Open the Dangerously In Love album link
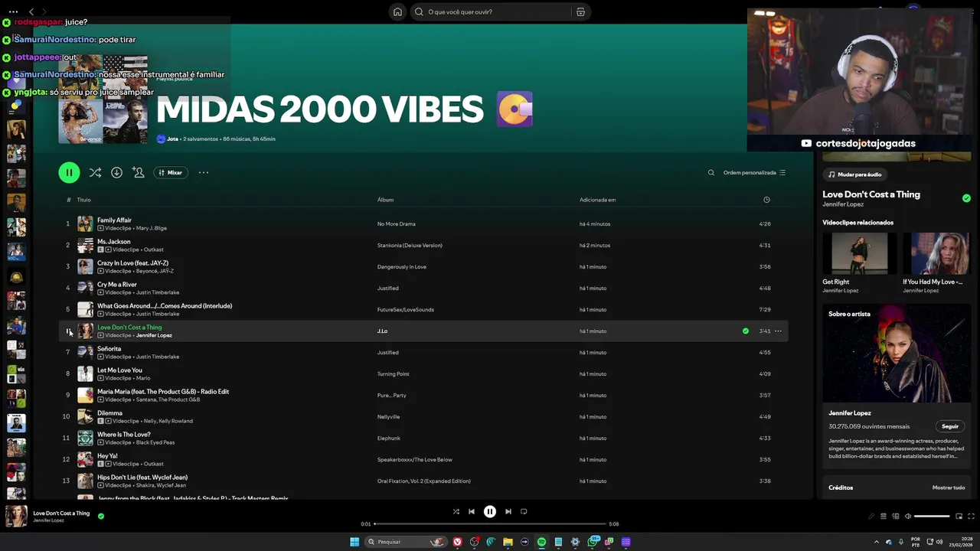980x551 pixels. (401, 267)
